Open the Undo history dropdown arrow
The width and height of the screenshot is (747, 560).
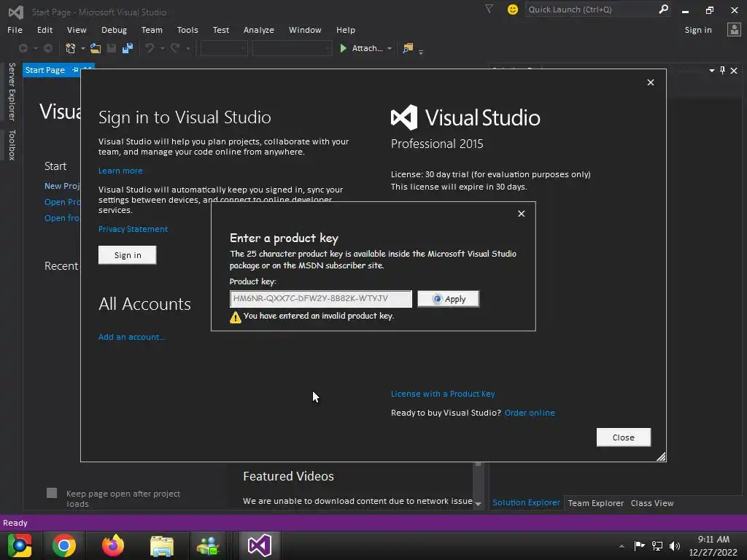pos(163,48)
